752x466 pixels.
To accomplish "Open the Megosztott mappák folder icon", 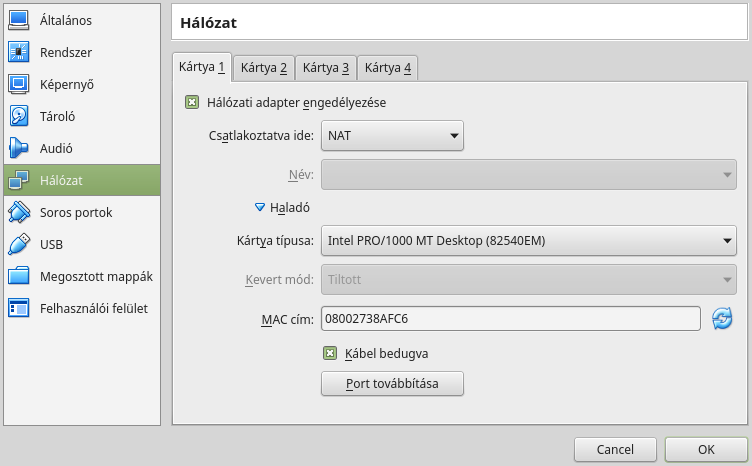I will tap(19, 276).
